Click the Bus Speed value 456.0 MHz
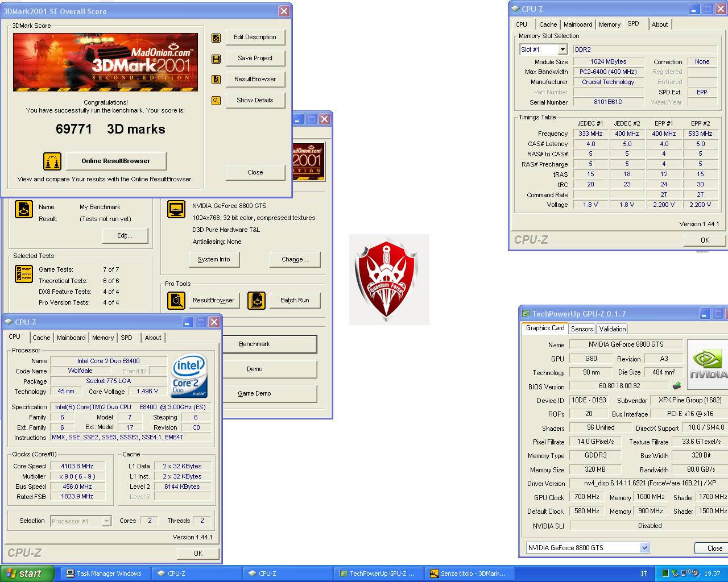The width and height of the screenshot is (728, 582). tap(77, 487)
